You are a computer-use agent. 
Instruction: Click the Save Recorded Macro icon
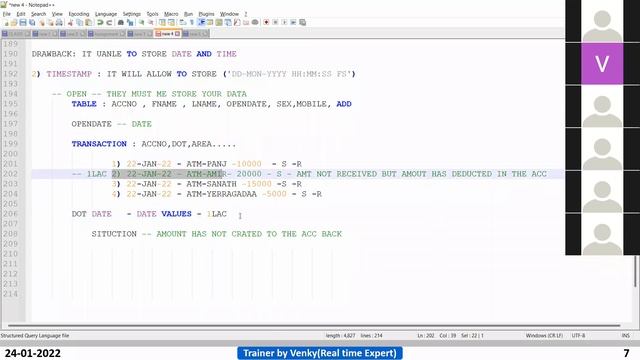302,22
